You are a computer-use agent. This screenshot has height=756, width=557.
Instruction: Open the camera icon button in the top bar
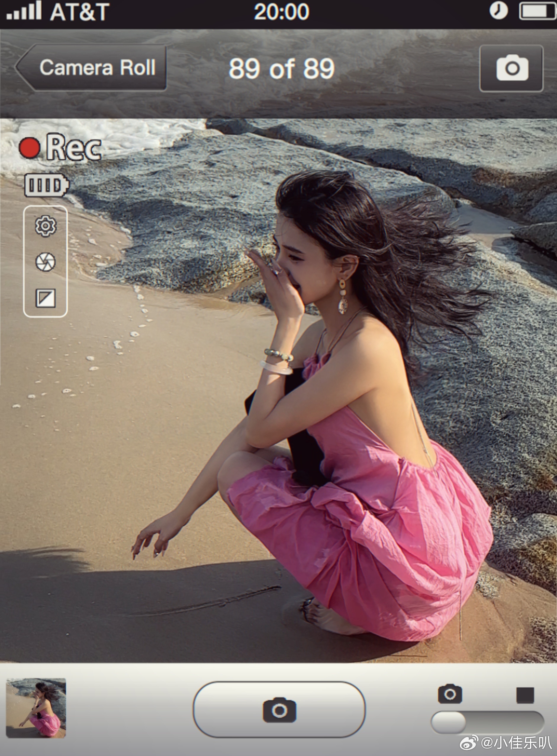[511, 68]
